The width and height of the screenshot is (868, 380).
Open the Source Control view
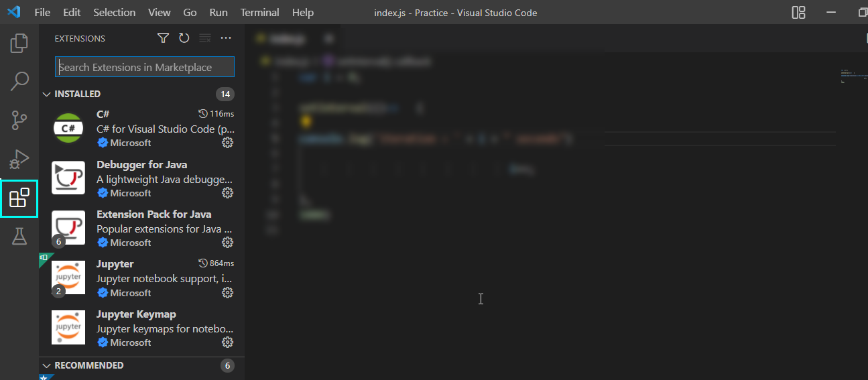[19, 121]
